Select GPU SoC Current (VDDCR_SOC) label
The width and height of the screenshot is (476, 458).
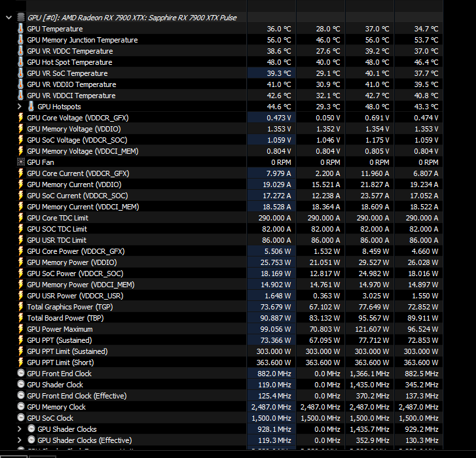click(x=77, y=196)
